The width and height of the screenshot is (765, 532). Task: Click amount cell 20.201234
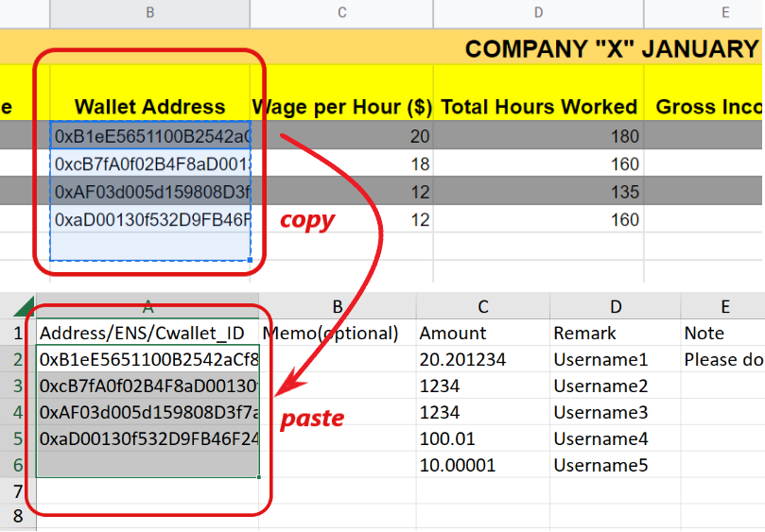click(x=482, y=359)
